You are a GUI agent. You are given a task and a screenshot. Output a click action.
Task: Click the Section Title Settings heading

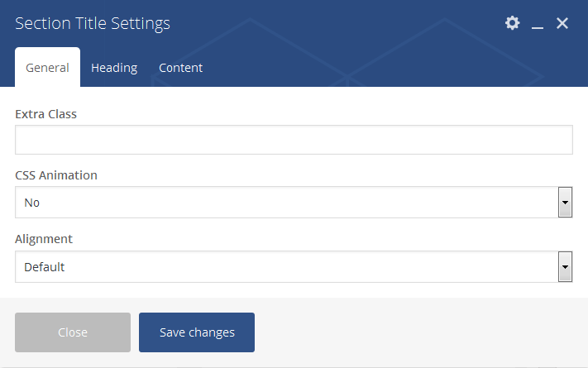[93, 23]
